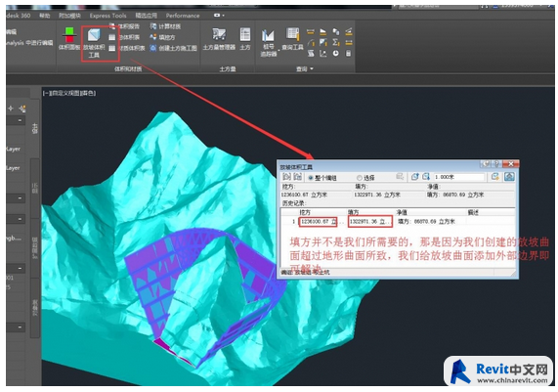Screen dimensions: 558x392
Task: Click the 土方量 panel title
Action: pyautogui.click(x=228, y=68)
